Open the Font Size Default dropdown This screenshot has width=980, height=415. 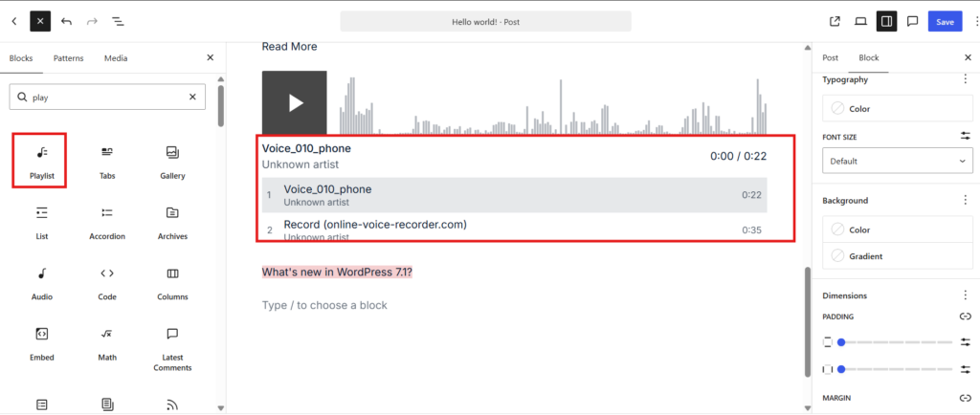898,161
